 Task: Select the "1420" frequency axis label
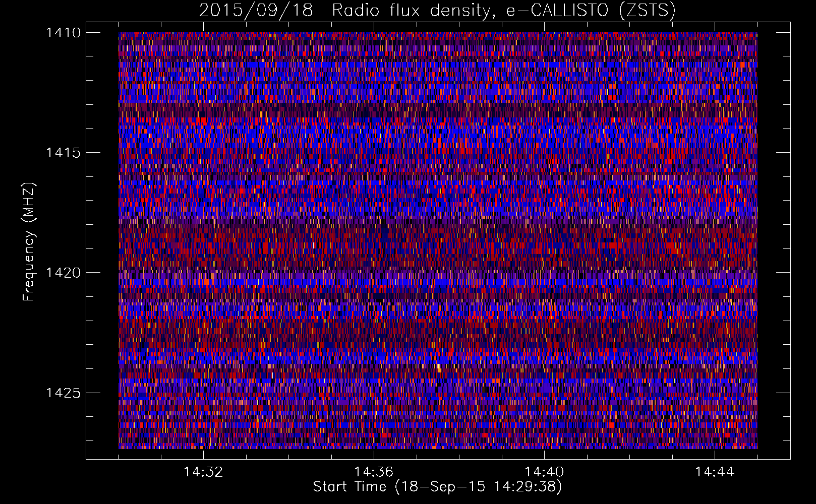[63, 273]
